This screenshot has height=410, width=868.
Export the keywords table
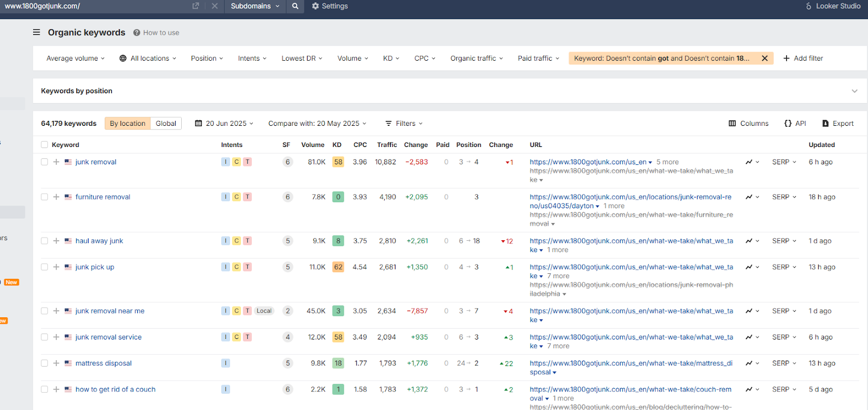click(838, 124)
